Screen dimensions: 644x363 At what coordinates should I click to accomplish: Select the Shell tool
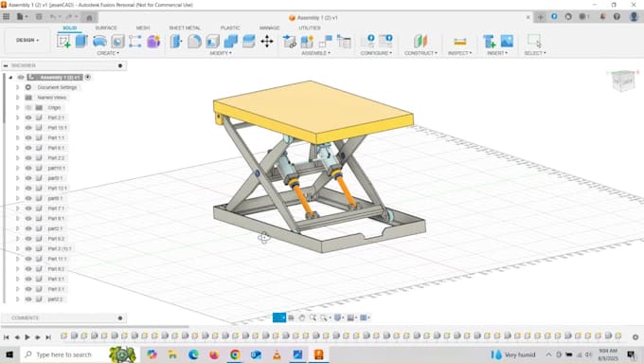[212, 42]
